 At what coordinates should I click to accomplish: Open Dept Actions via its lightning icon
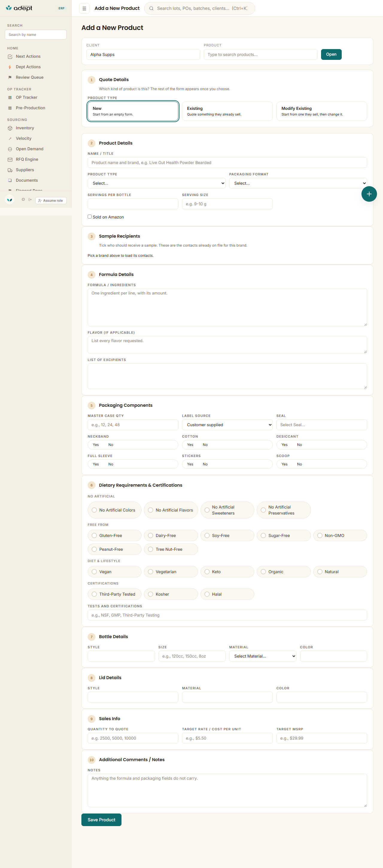click(10, 67)
